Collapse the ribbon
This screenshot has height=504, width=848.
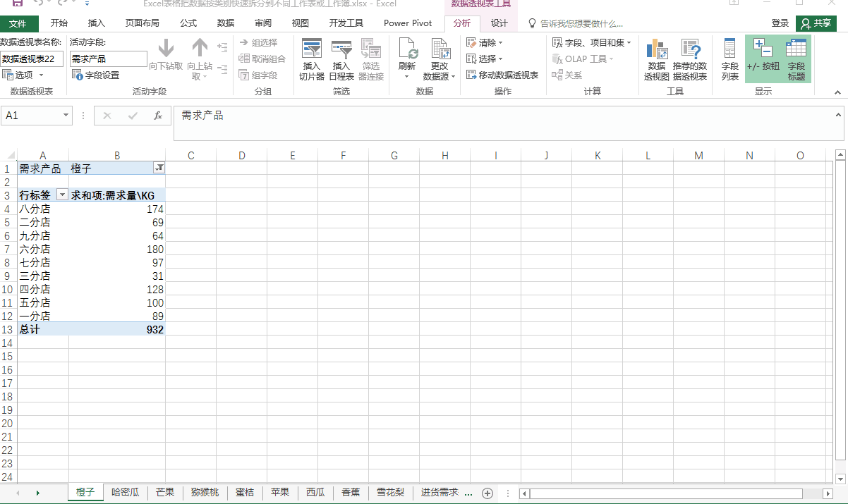tap(838, 92)
